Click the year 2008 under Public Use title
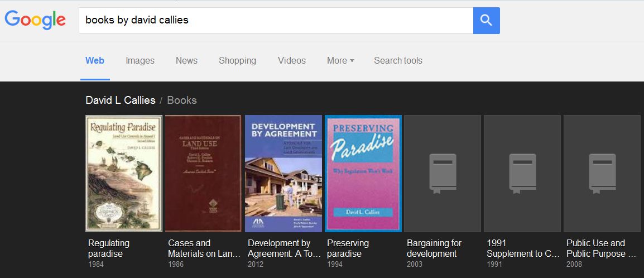The height and width of the screenshot is (278, 644). pos(574,265)
